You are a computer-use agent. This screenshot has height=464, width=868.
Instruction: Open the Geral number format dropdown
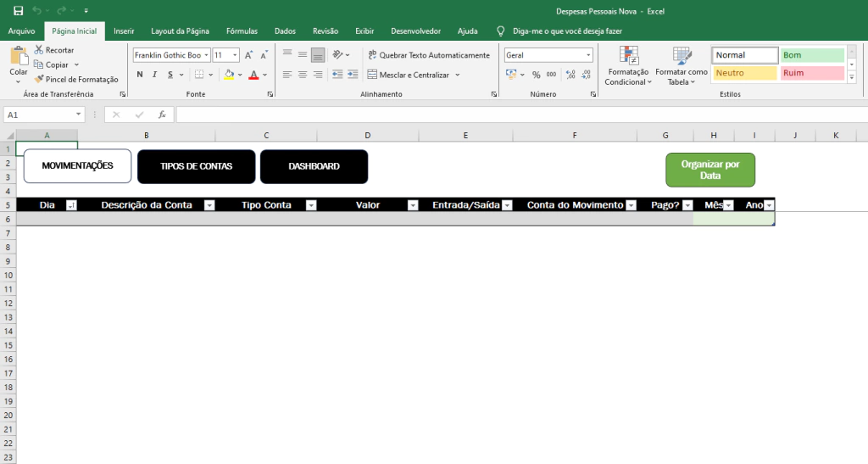pos(588,55)
